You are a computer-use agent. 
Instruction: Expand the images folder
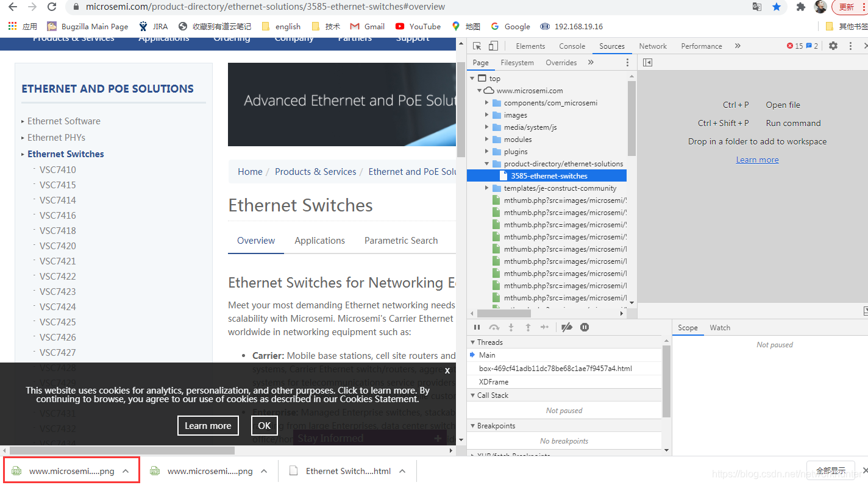click(487, 115)
